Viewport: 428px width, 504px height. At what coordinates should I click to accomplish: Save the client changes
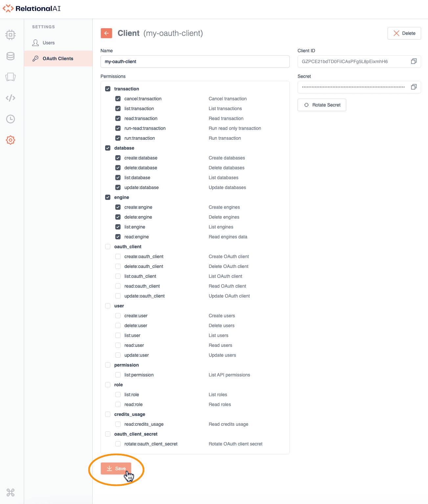click(116, 468)
